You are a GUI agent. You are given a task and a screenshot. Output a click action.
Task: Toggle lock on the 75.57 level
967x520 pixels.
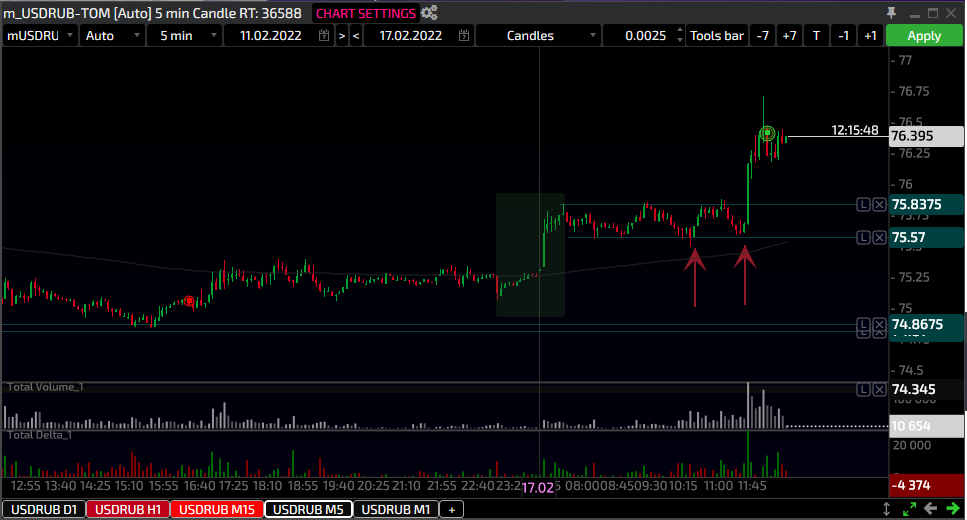pos(863,237)
